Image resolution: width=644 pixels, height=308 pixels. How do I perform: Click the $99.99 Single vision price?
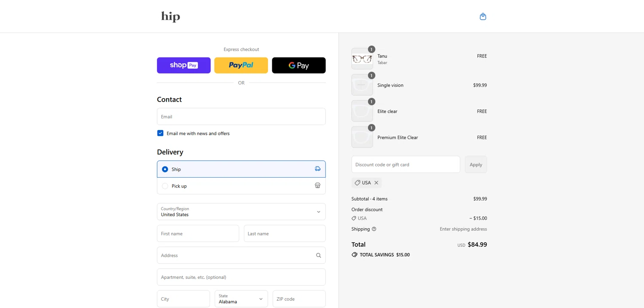coord(480,85)
